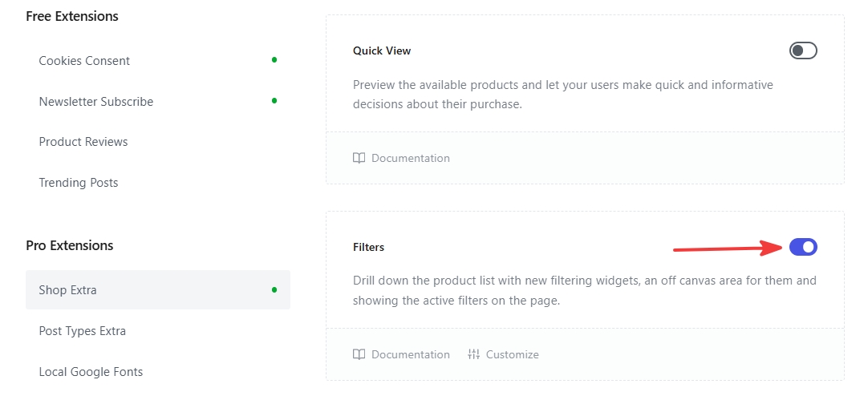Enable the Quick View toggle switch
868x396 pixels.
tap(803, 51)
